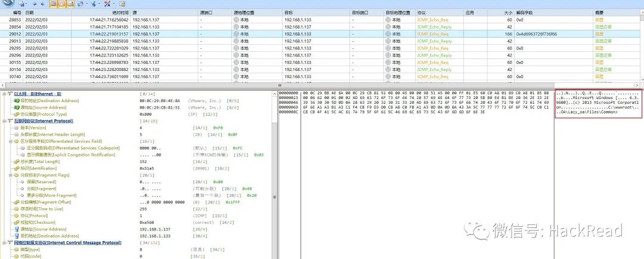644x259 pixels.
Task: Toggle the third highlighted pane view button
Action: pos(70,4)
